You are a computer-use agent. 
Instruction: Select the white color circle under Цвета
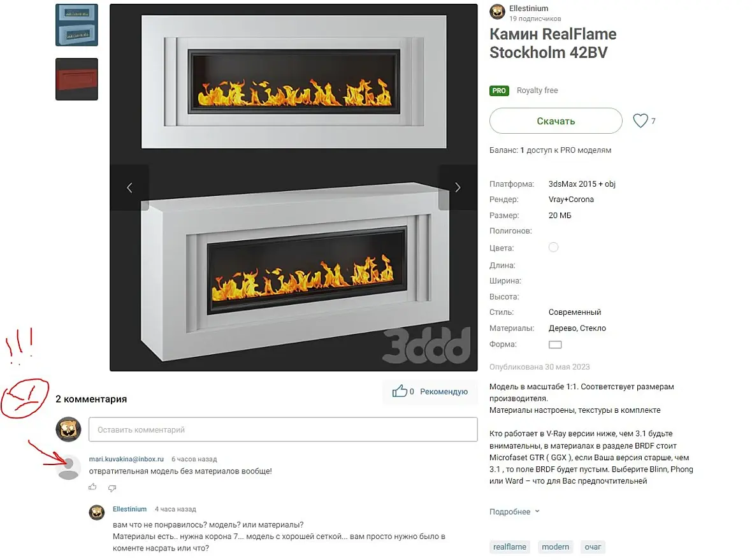tap(553, 247)
